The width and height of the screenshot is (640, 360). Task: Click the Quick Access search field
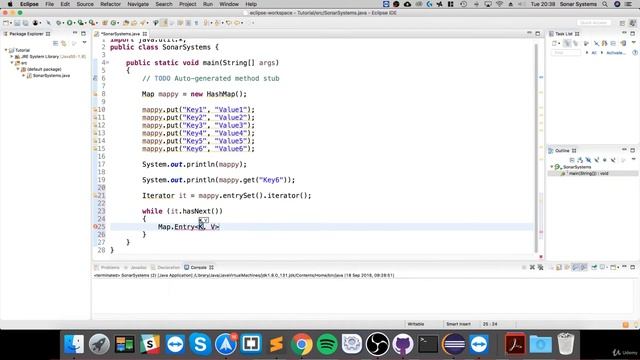click(594, 23)
